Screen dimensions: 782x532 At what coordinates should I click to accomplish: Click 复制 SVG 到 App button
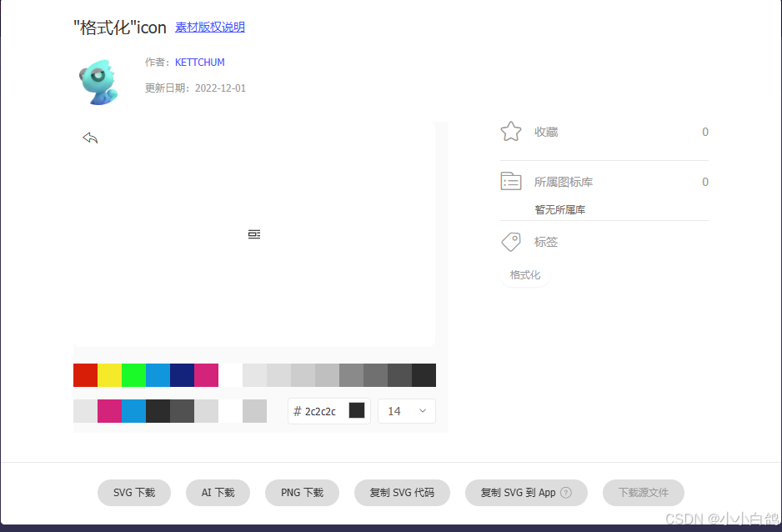pyautogui.click(x=526, y=493)
